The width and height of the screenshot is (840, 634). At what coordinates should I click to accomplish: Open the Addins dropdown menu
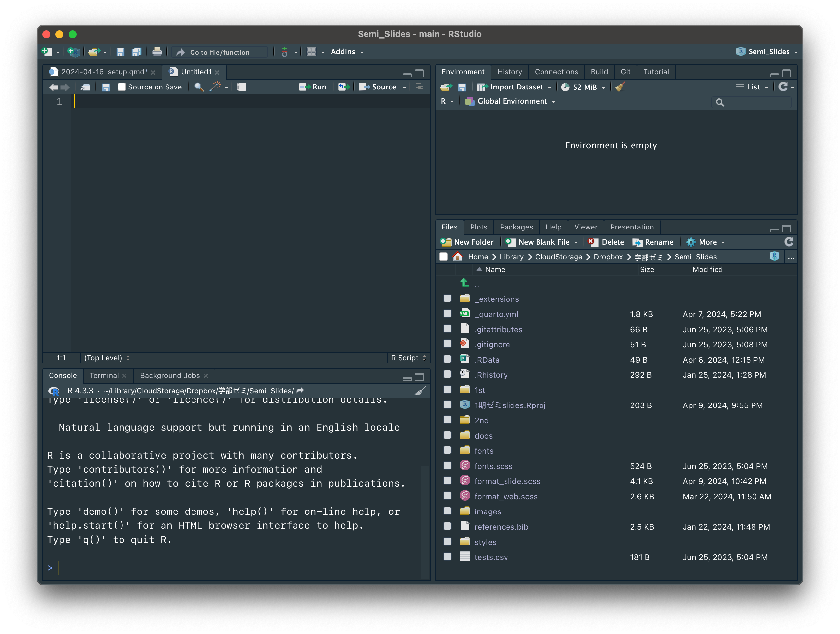tap(347, 52)
